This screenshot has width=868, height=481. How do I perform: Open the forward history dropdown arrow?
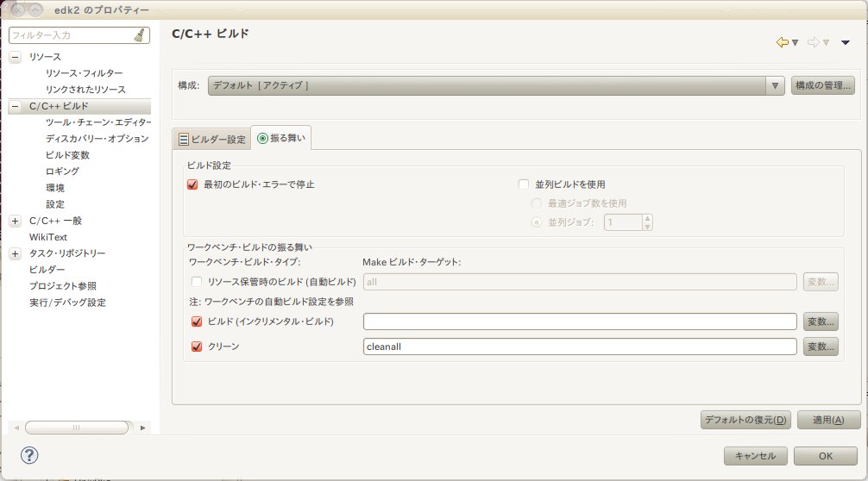point(826,42)
